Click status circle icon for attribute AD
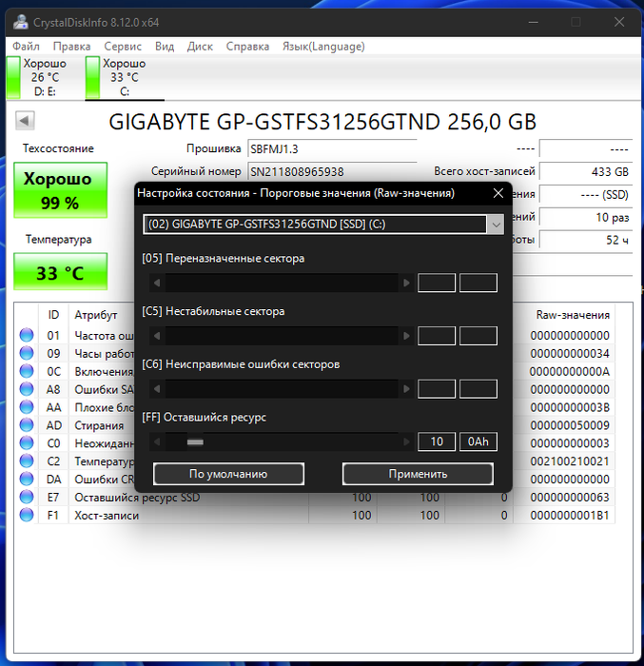Viewport: 644px width, 666px height. tap(27, 424)
